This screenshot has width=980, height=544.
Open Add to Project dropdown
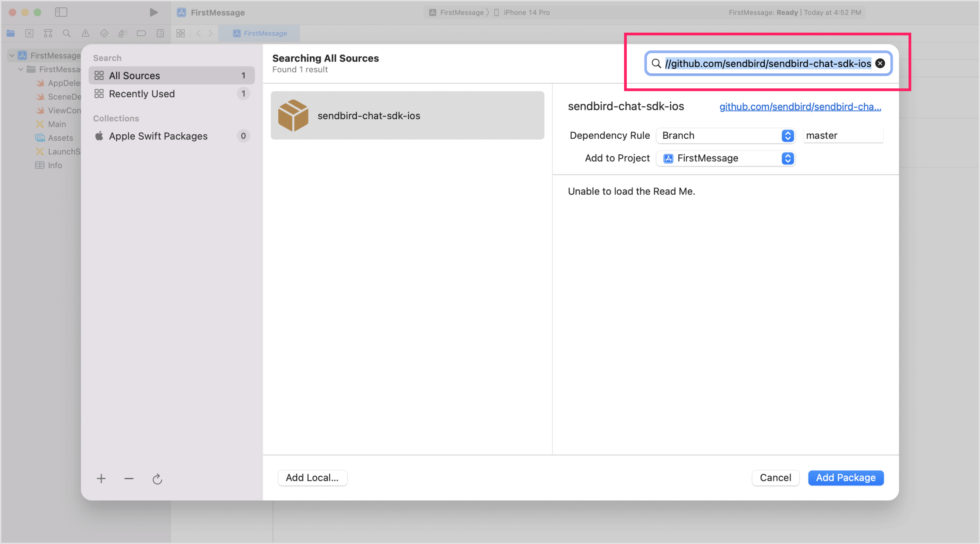click(725, 158)
